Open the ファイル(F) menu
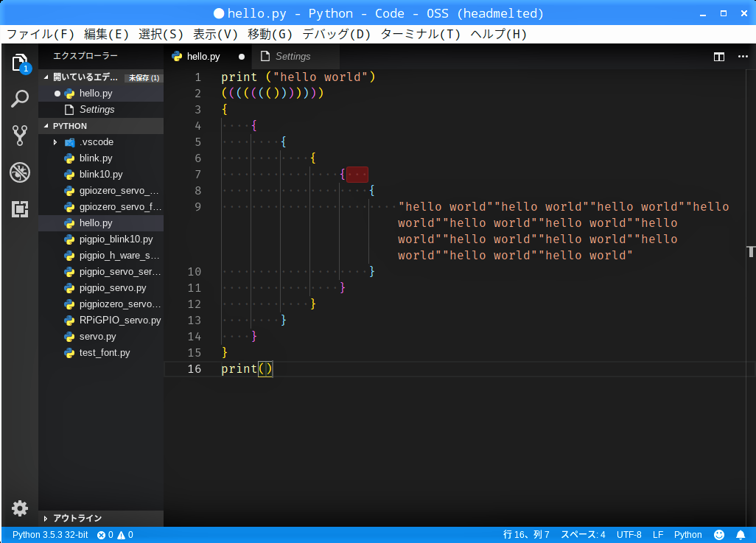Image resolution: width=756 pixels, height=543 pixels. pyautogui.click(x=41, y=34)
